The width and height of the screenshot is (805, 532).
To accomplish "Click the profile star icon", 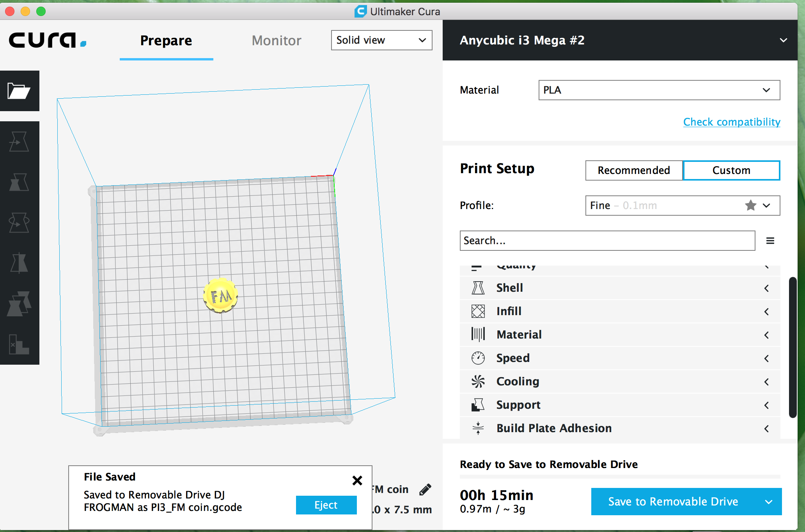I will (751, 205).
